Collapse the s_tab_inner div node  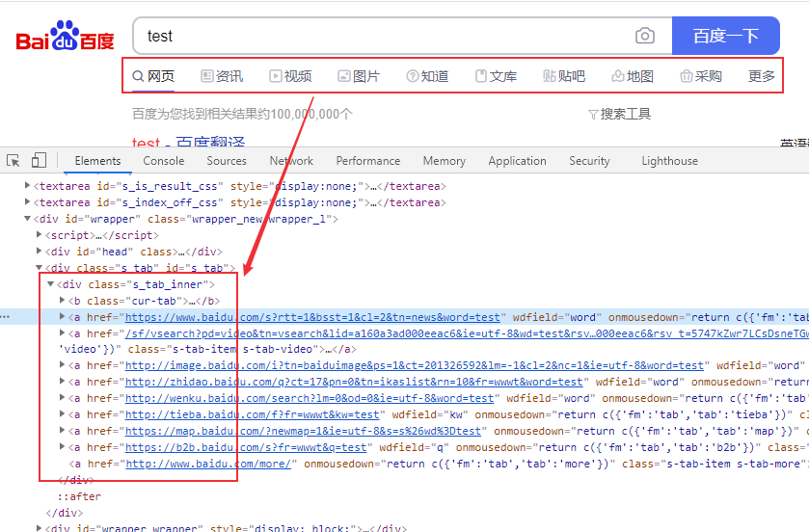point(50,284)
